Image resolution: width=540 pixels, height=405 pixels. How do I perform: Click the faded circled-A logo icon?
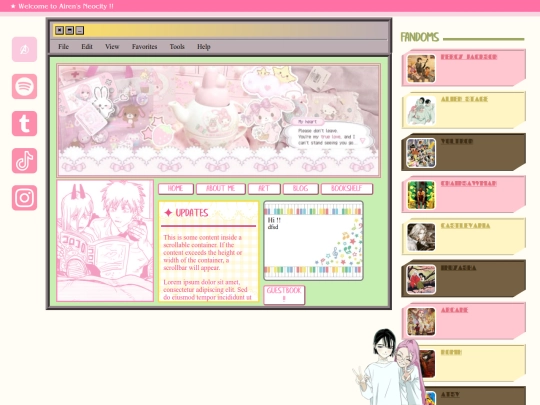pyautogui.click(x=24, y=50)
